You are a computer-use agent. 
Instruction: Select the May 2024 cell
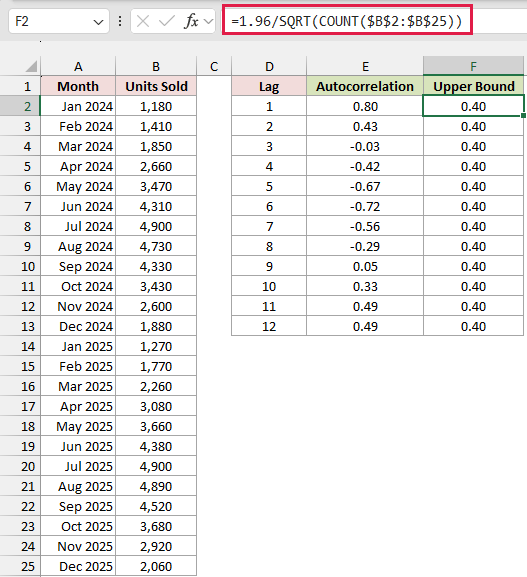pos(78,186)
